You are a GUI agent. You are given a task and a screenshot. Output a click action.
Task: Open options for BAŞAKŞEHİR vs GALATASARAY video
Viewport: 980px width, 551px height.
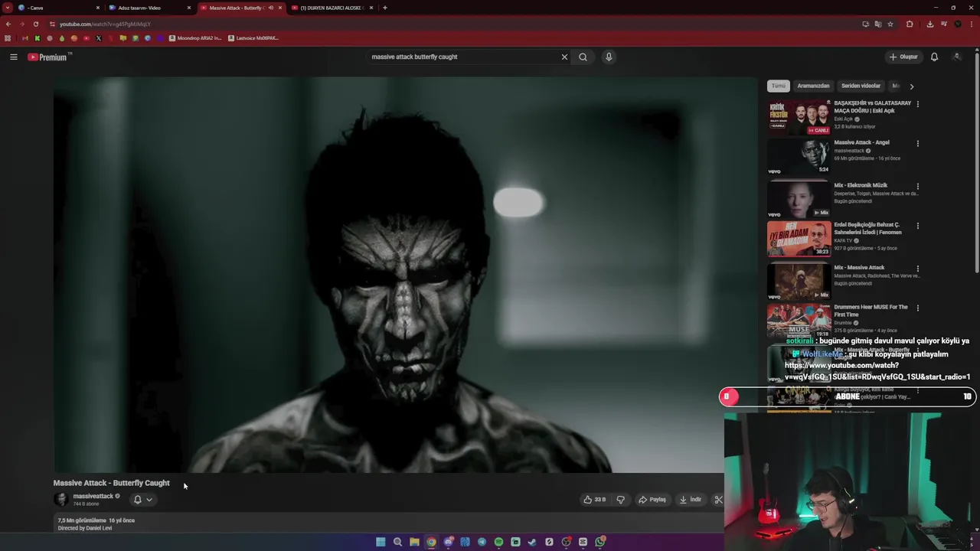pyautogui.click(x=917, y=104)
